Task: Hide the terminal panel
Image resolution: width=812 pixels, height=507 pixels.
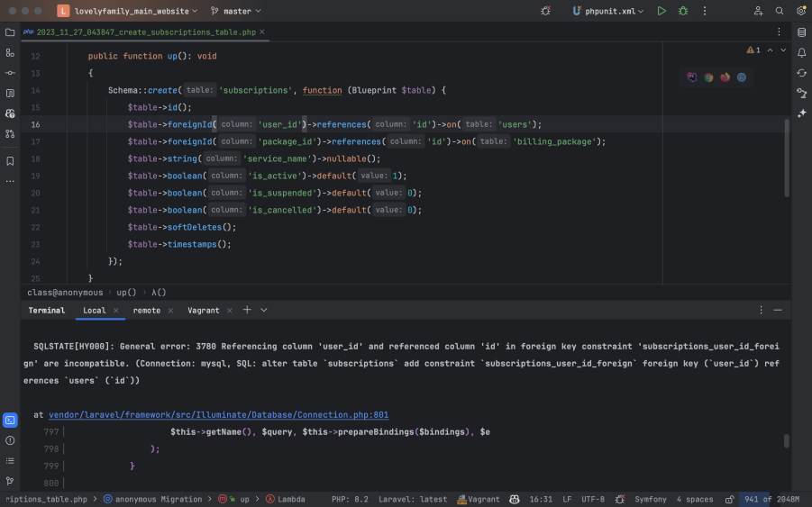Action: (x=778, y=310)
